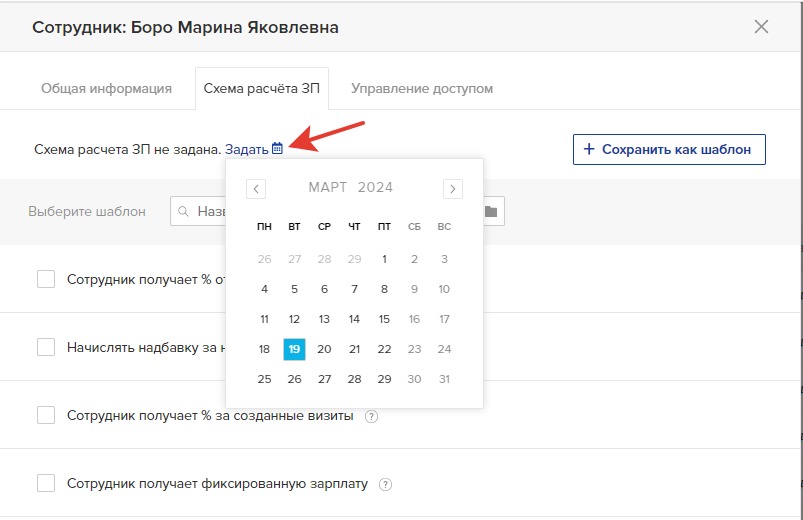Choose March 25 in the calendar
This screenshot has height=520, width=803.
click(x=264, y=380)
